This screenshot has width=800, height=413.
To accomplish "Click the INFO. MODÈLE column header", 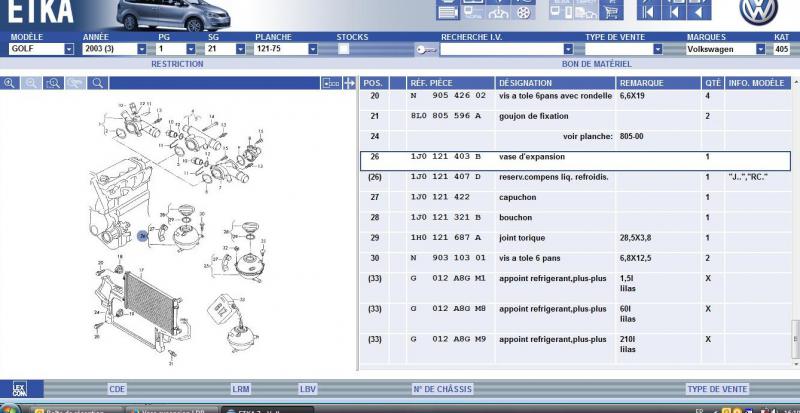I will 758,83.
